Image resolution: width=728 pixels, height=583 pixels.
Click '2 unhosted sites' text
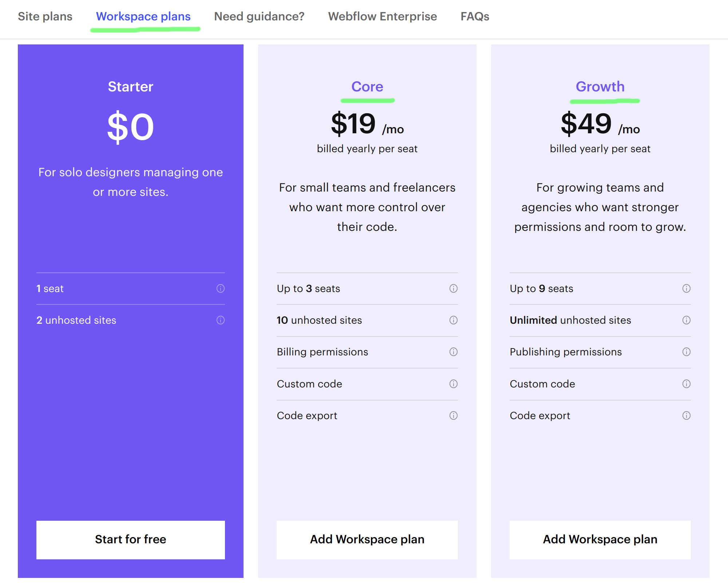[76, 320]
